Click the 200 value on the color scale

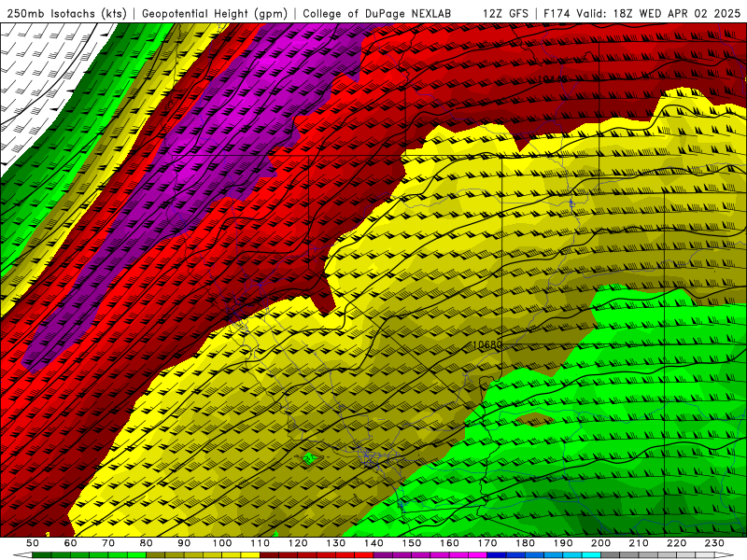pyautogui.click(x=600, y=543)
